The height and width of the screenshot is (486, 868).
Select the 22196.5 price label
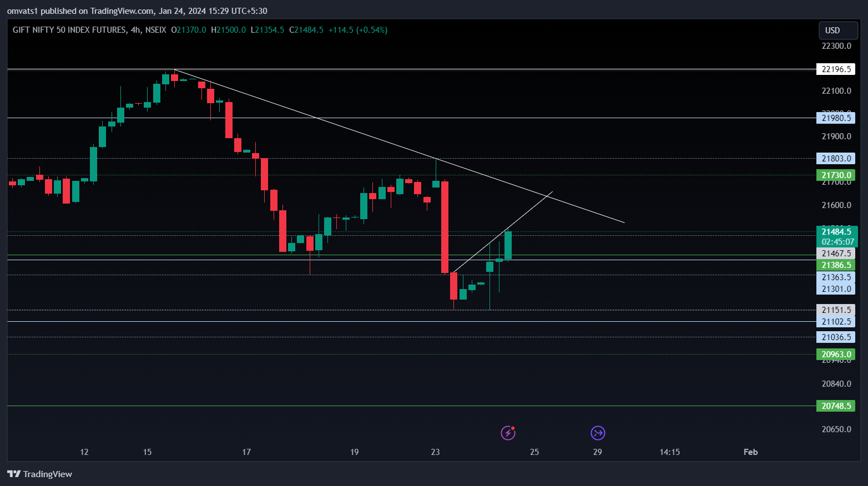(836, 69)
